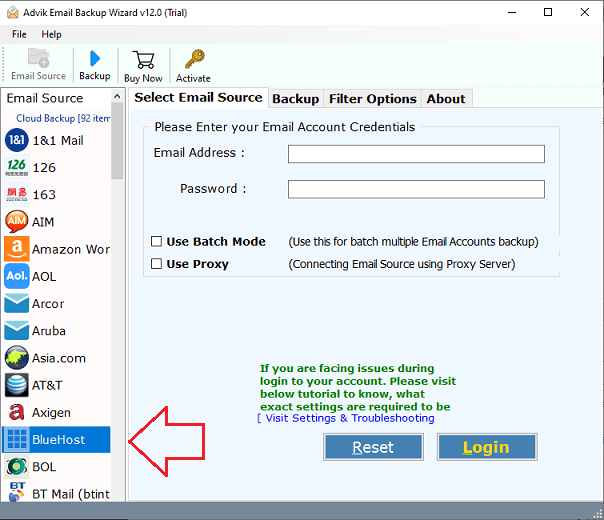Image resolution: width=604 pixels, height=520 pixels.
Task: Select the "BlueHost" list entry text
Action: 58,440
